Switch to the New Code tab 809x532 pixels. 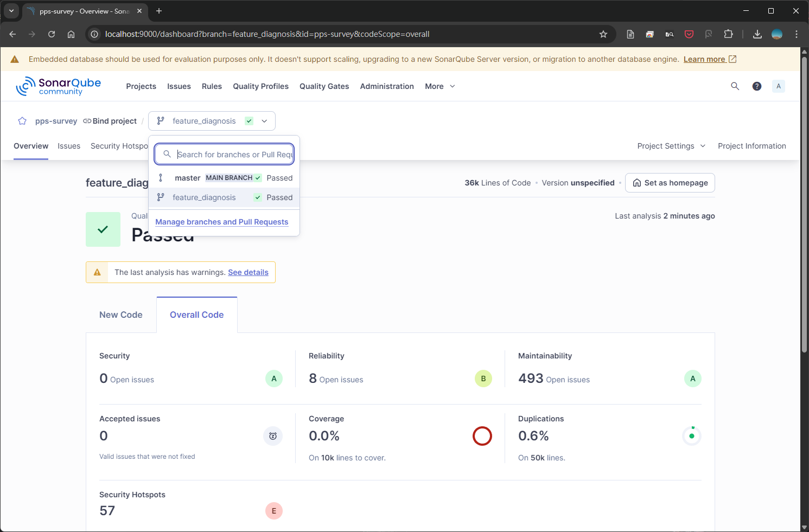pyautogui.click(x=121, y=315)
